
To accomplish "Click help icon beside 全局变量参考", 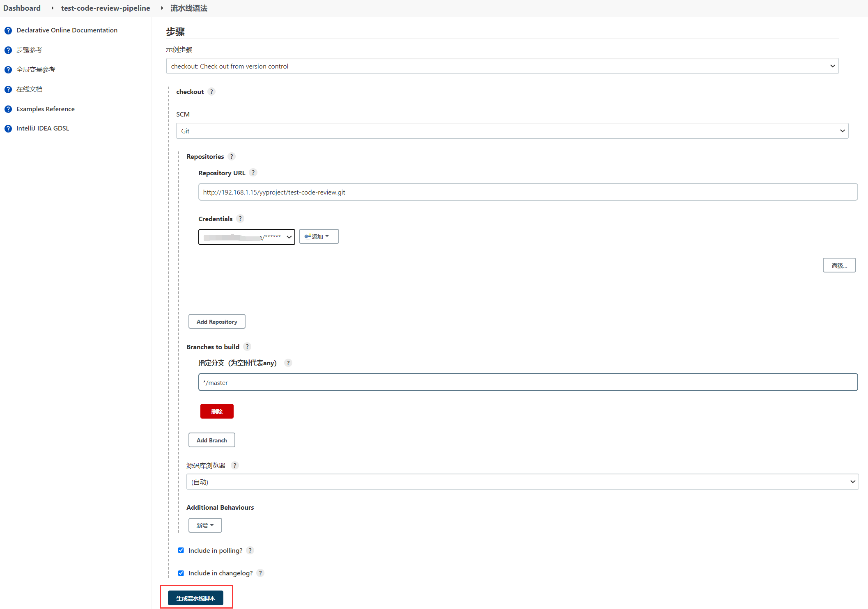I will (8, 70).
